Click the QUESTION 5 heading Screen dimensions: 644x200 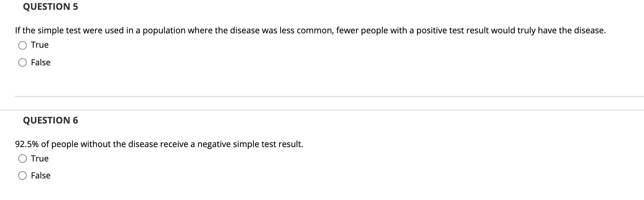coord(50,6)
